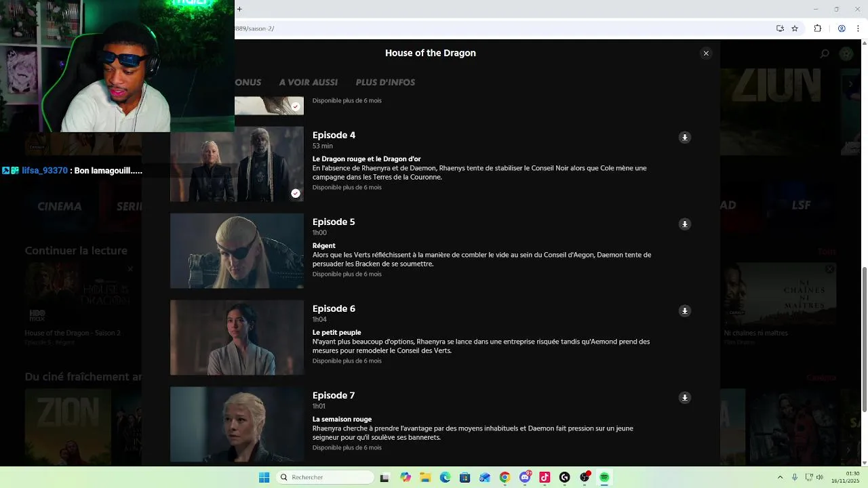Screen dimensions: 868x488
Task: Select the Episode 6 title
Action: click(x=334, y=308)
